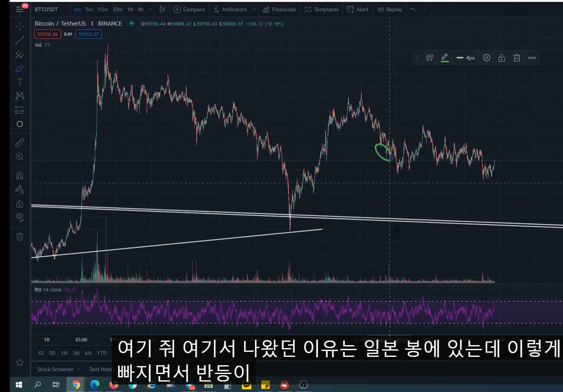Open the Financials menu

click(279, 9)
